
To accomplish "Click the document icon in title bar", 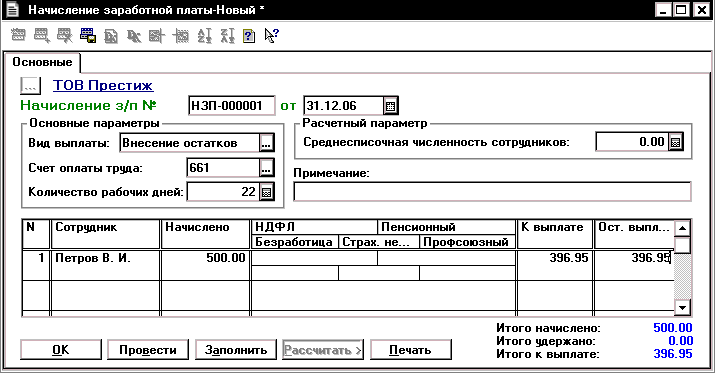I will click(x=12, y=10).
